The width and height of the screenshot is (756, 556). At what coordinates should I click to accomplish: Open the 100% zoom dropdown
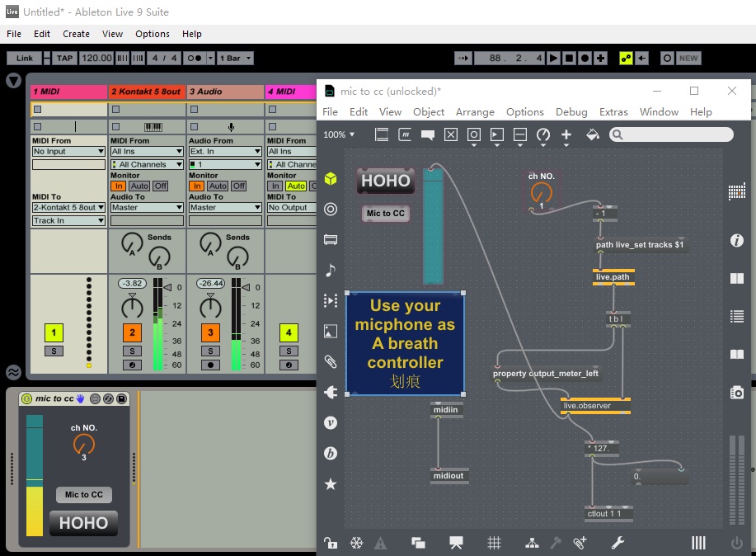pyautogui.click(x=339, y=134)
